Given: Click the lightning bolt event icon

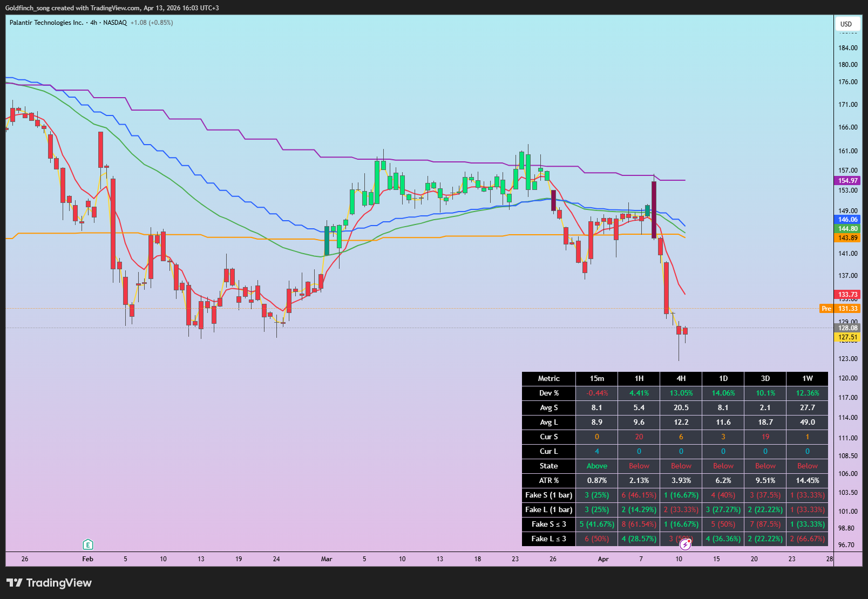Looking at the screenshot, I should (685, 544).
